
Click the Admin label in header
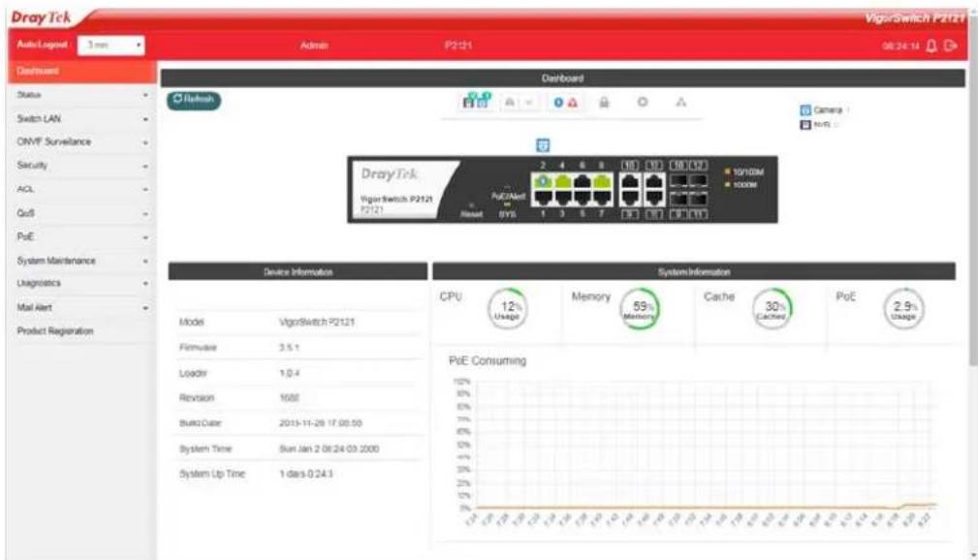tap(314, 46)
